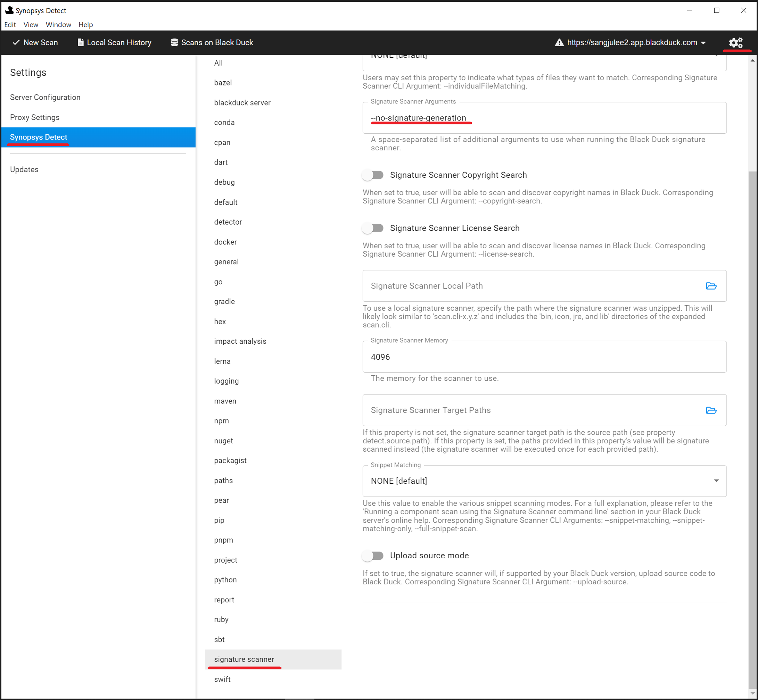
Task: Open the View menu
Action: (31, 25)
